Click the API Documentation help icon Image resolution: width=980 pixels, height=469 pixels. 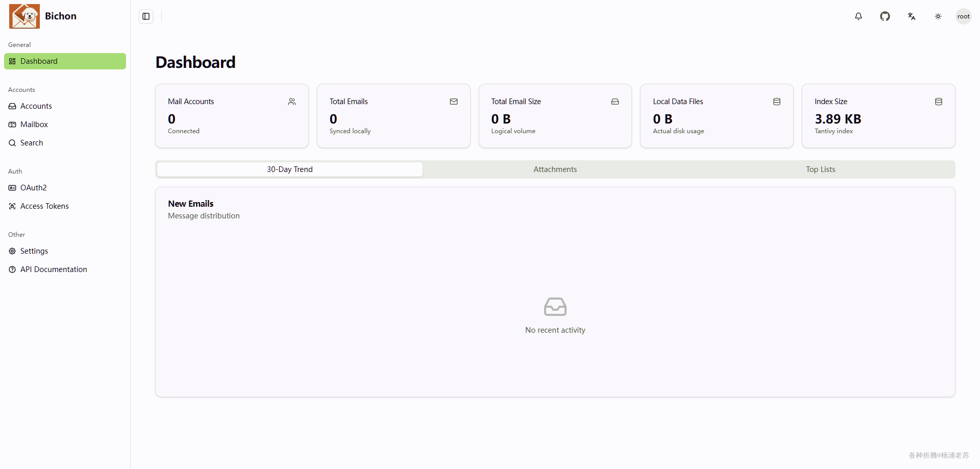click(12, 269)
